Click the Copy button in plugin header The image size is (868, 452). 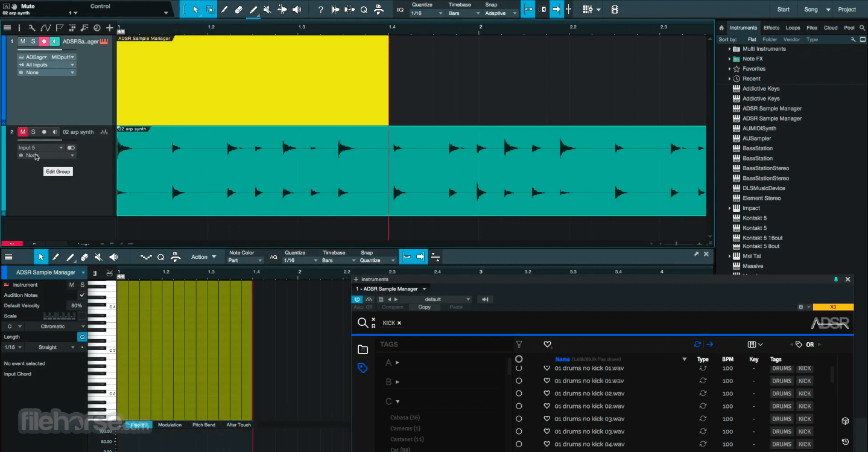pos(425,307)
